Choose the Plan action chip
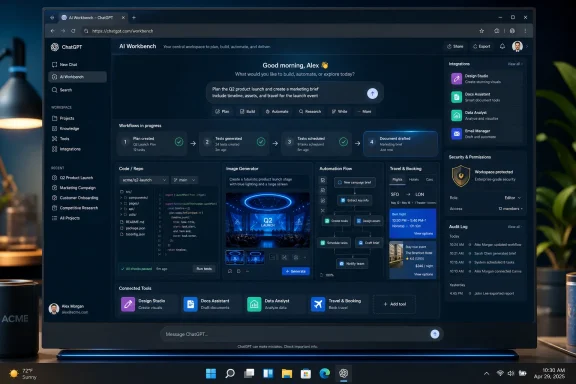The height and width of the screenshot is (384, 576). point(222,111)
